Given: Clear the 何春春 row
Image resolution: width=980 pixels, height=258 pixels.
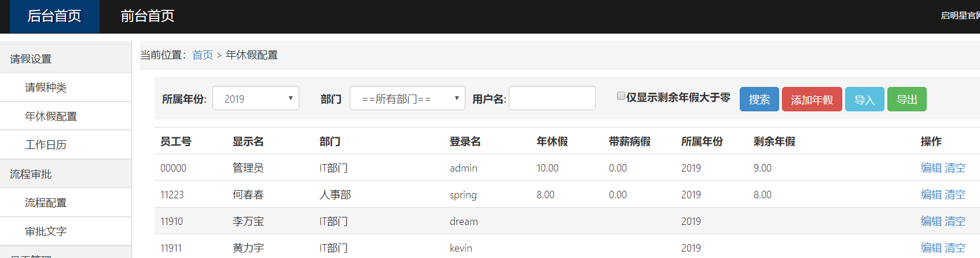Looking at the screenshot, I should point(955,194).
